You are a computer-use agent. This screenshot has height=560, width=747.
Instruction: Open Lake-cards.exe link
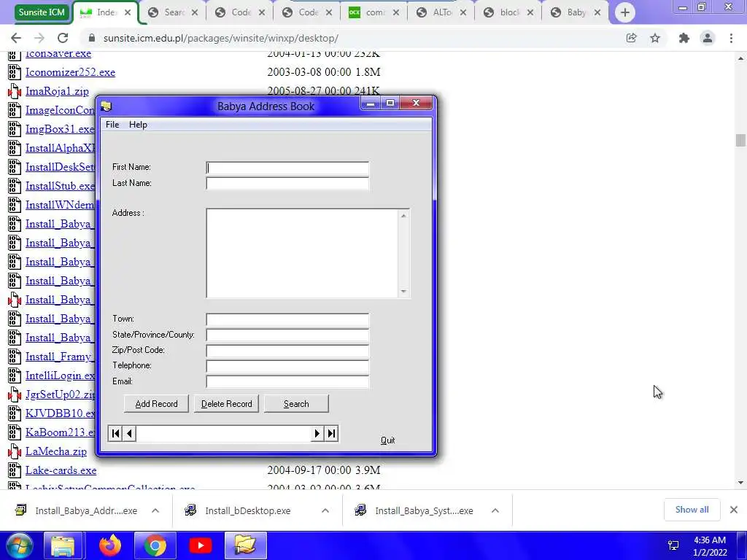61,470
